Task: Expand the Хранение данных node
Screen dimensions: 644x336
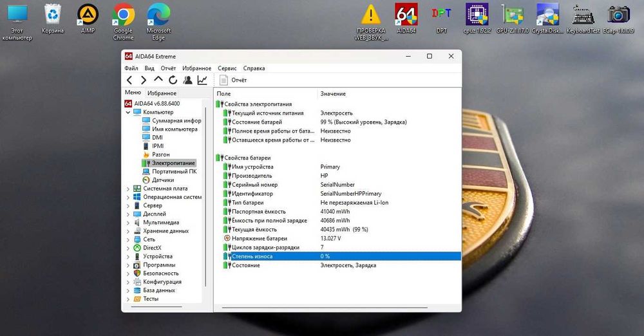Action: point(128,231)
